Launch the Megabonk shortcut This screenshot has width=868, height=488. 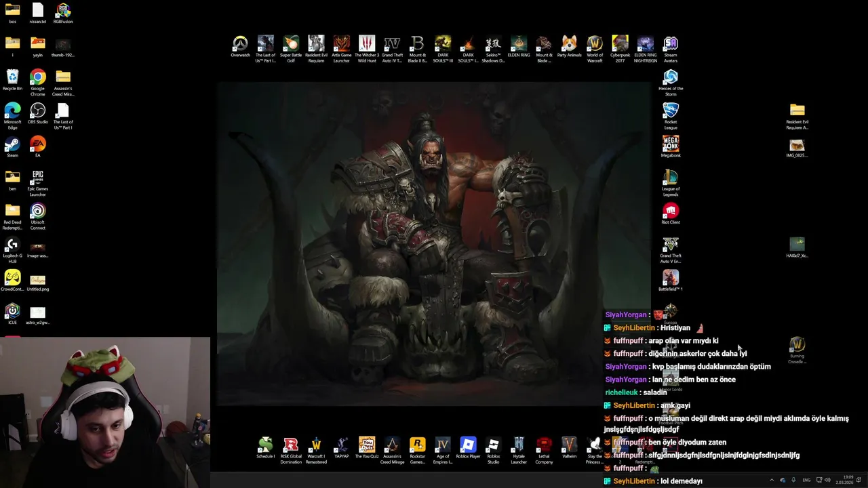(671, 146)
